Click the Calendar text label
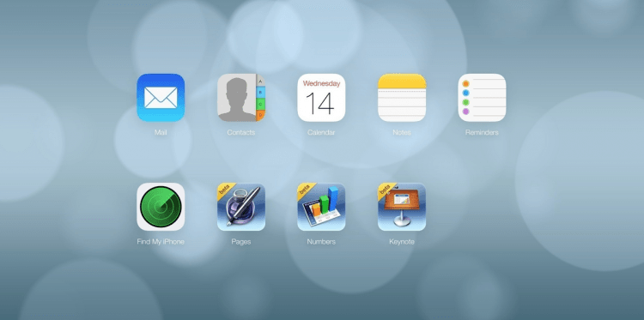The width and height of the screenshot is (644, 320). pyautogui.click(x=321, y=132)
